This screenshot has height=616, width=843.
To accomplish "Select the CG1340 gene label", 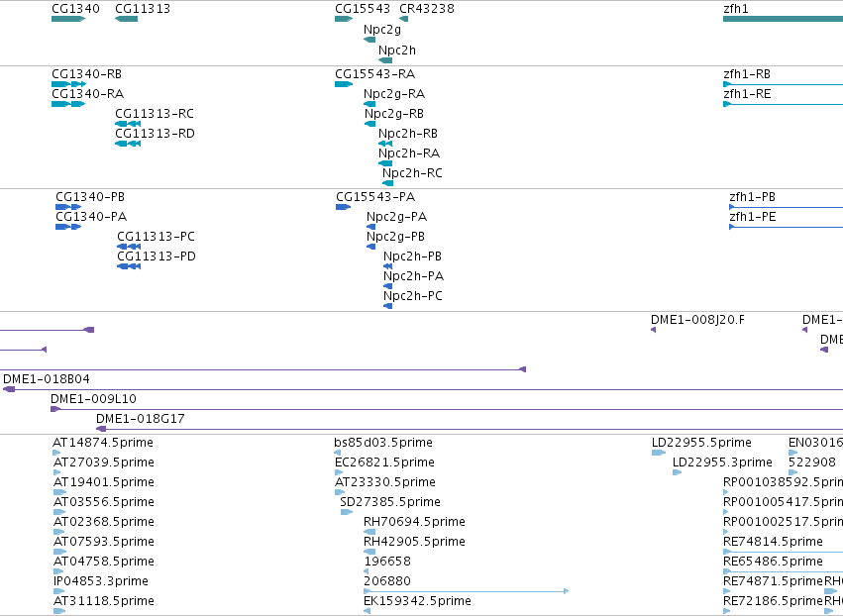I will [x=76, y=9].
